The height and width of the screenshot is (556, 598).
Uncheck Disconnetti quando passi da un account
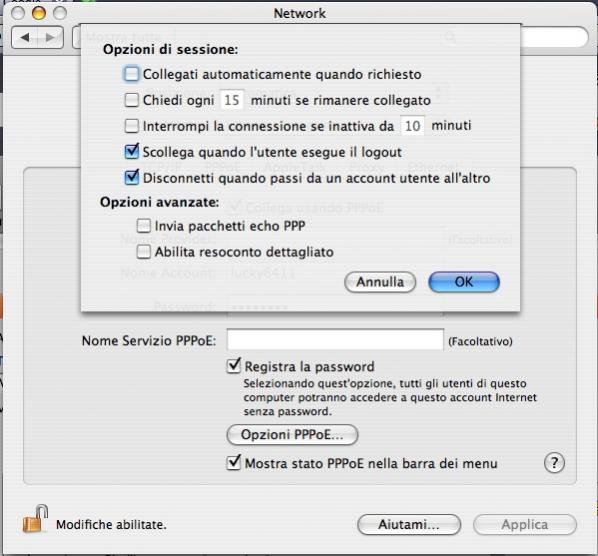(x=132, y=177)
